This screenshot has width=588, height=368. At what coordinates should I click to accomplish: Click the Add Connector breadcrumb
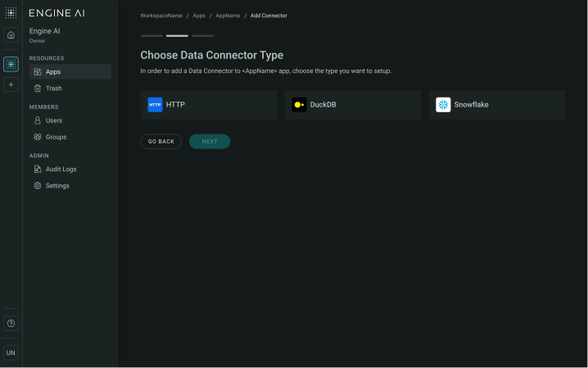point(269,16)
